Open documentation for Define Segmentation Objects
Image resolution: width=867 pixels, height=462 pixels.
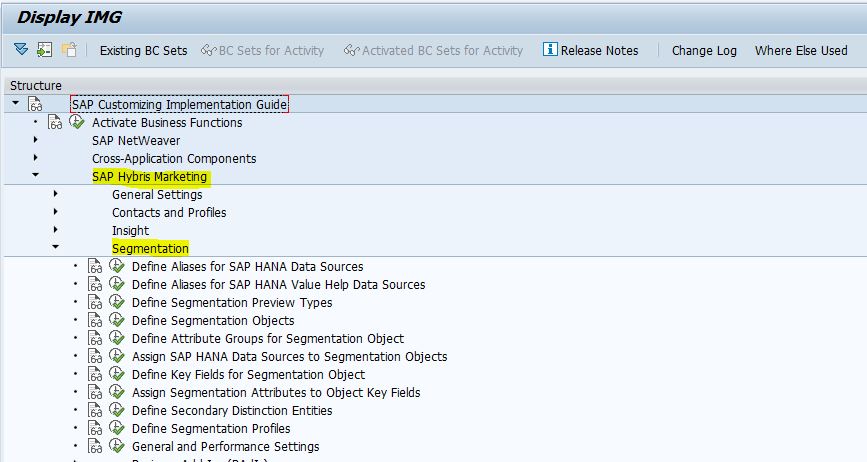coord(95,321)
